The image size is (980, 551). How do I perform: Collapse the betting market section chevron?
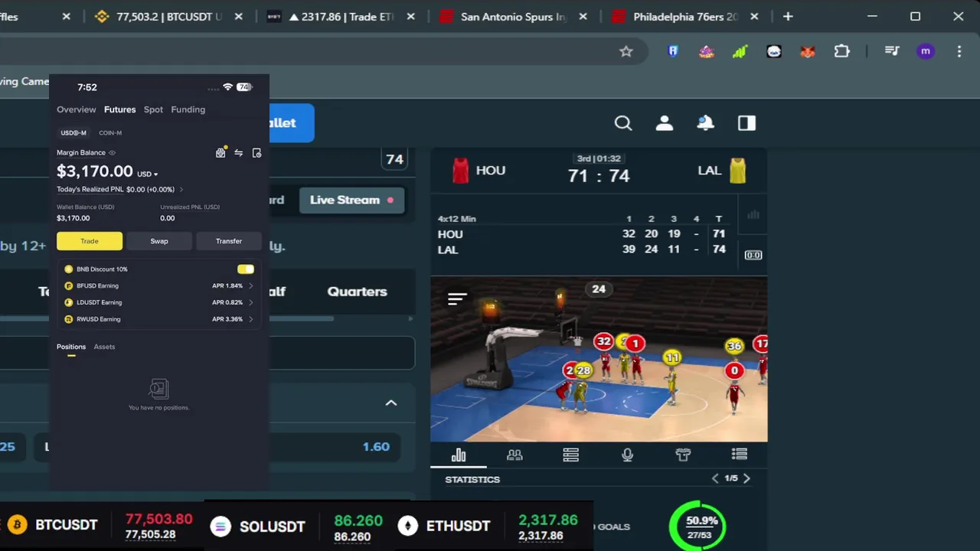[391, 403]
